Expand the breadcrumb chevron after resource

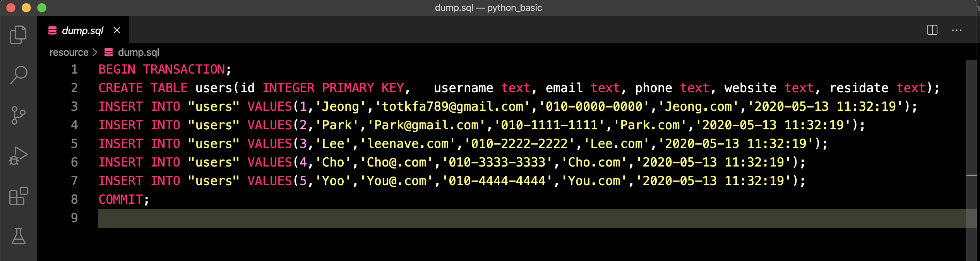pos(95,52)
